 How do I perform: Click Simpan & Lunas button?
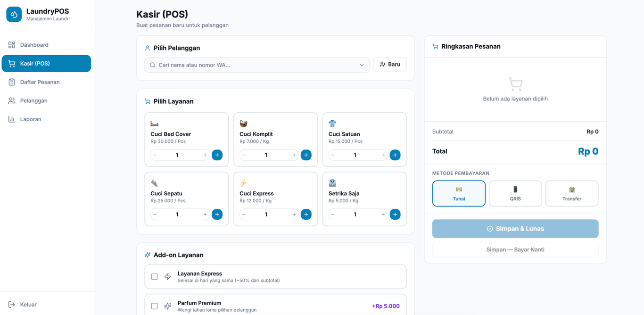[x=515, y=229]
